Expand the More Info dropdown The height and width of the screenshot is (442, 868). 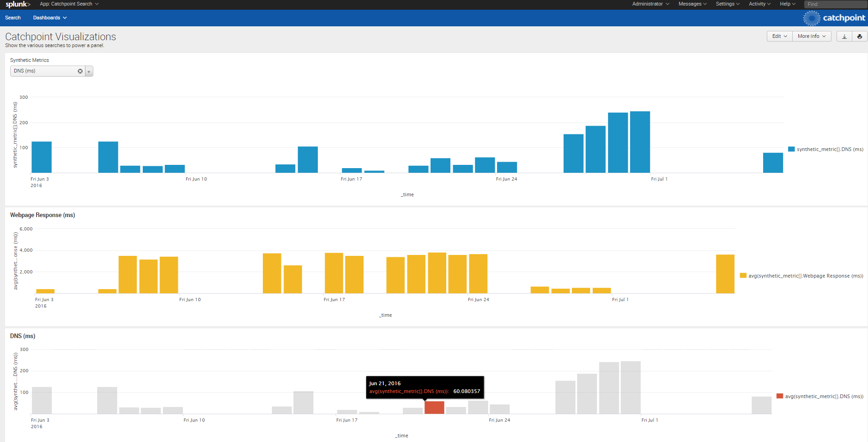click(x=812, y=36)
